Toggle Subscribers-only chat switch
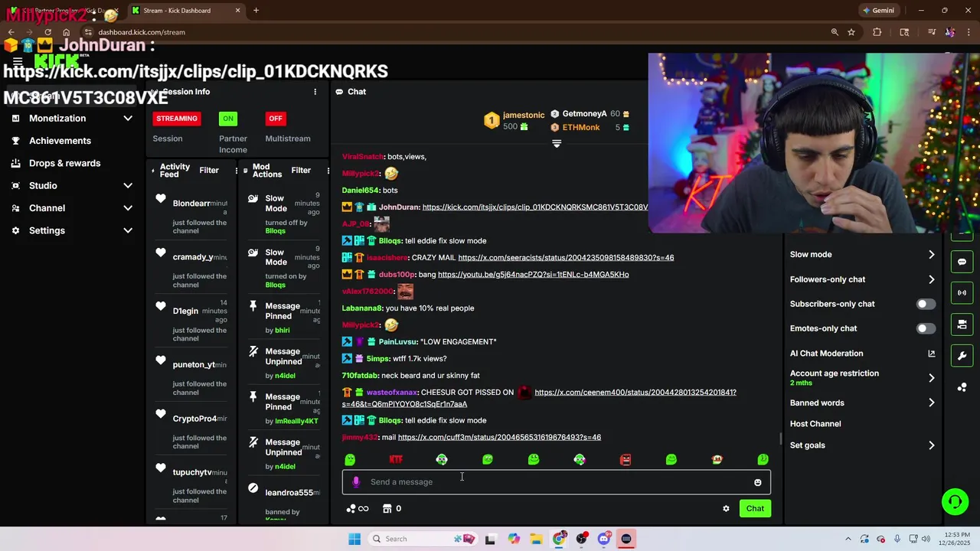Viewport: 980px width, 551px height. (926, 304)
